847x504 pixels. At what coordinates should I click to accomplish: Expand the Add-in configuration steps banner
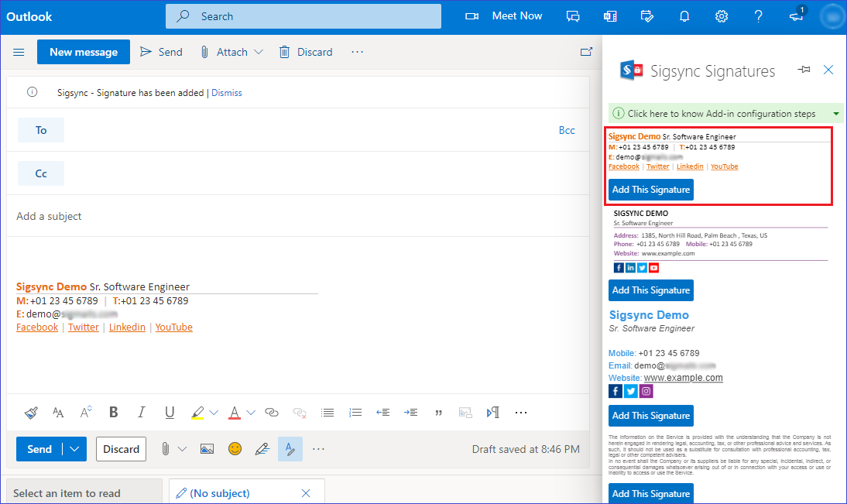tap(836, 114)
